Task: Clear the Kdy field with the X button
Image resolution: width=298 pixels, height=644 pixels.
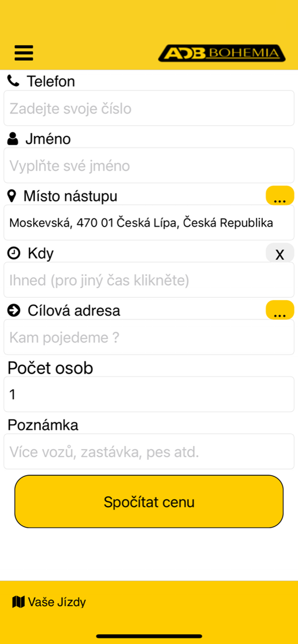Action: click(280, 254)
